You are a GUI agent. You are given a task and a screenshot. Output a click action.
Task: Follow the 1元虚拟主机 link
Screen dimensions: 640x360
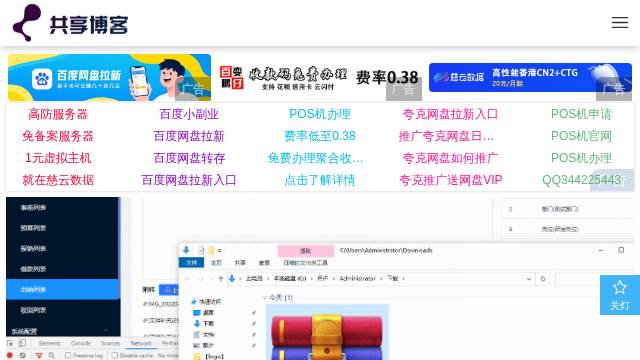click(58, 158)
